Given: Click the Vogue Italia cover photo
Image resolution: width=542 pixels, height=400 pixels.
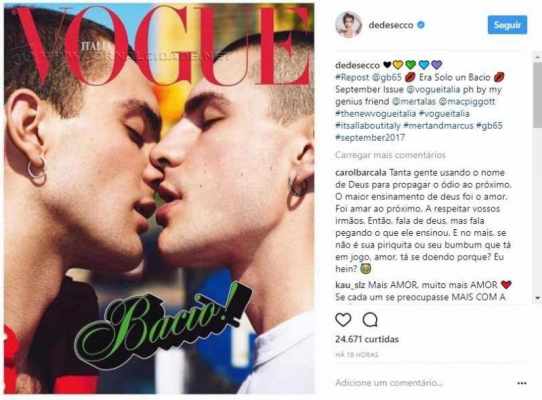Looking at the screenshot, I should click(159, 198).
